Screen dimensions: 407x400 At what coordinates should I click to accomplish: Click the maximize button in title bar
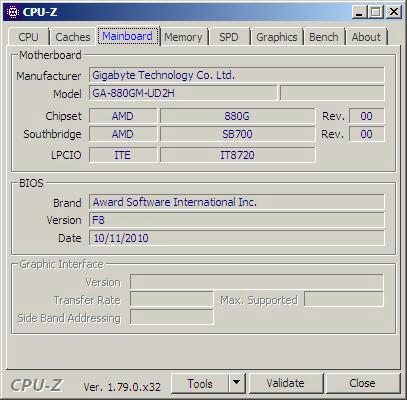click(x=376, y=12)
